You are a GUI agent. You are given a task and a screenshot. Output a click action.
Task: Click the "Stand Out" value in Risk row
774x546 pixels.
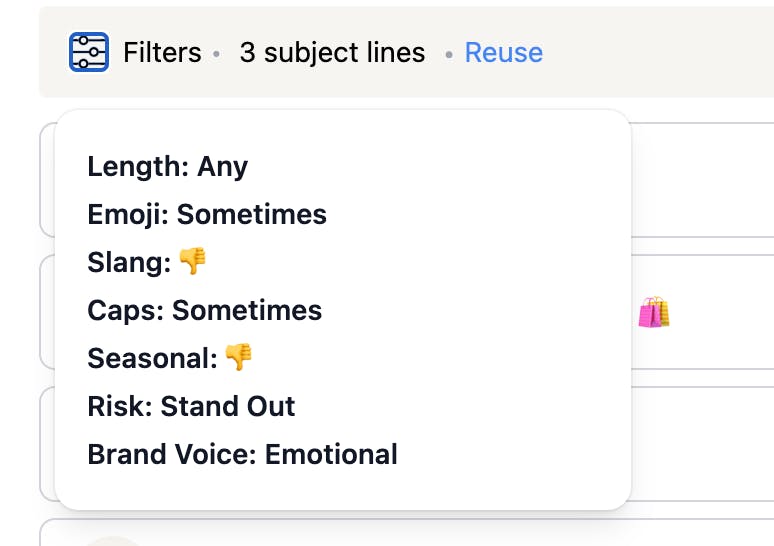(228, 406)
